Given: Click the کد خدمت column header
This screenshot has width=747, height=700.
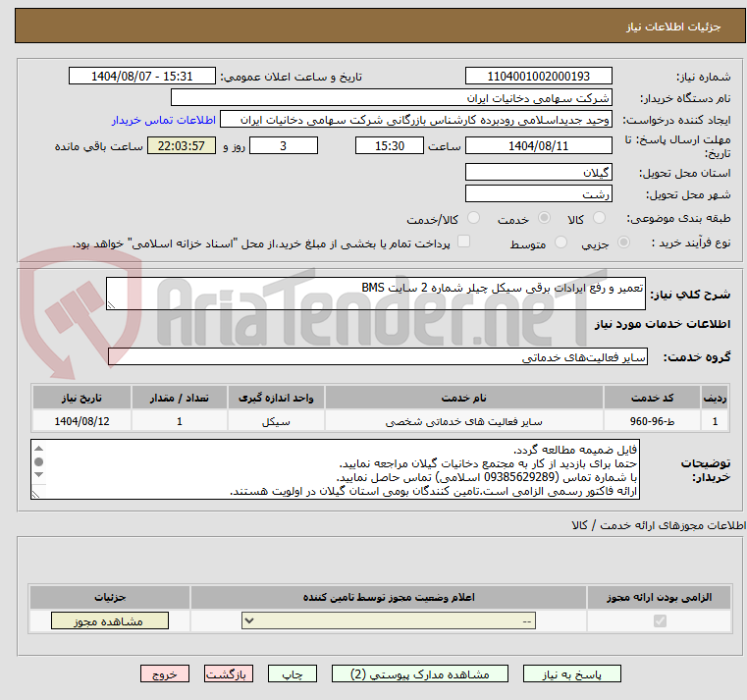Looking at the screenshot, I should pyautogui.click(x=652, y=398).
